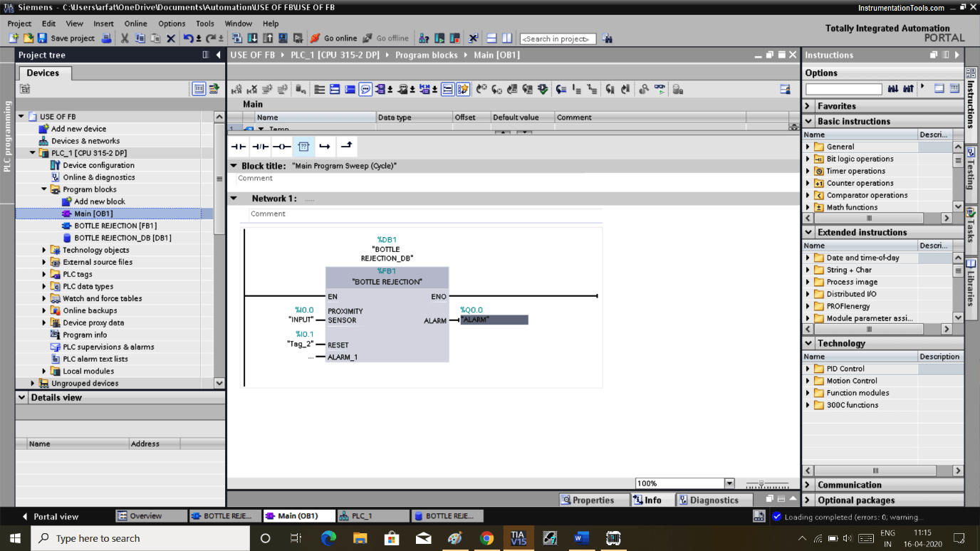Expand the Bit logic operations folder

[808, 159]
